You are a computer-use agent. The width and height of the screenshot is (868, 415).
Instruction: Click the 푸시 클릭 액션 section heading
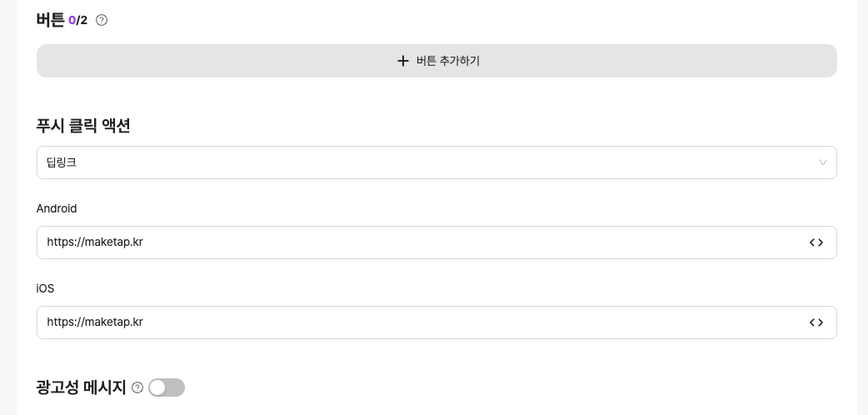(x=83, y=126)
